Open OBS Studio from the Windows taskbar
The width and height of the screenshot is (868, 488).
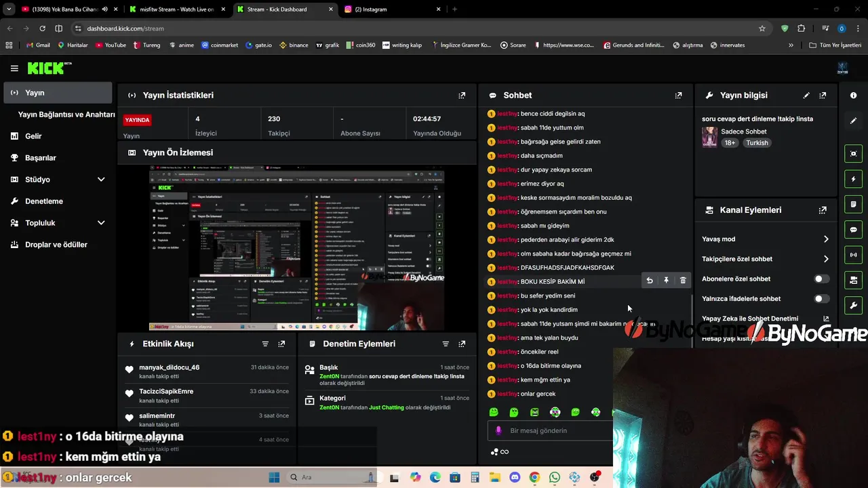click(595, 478)
